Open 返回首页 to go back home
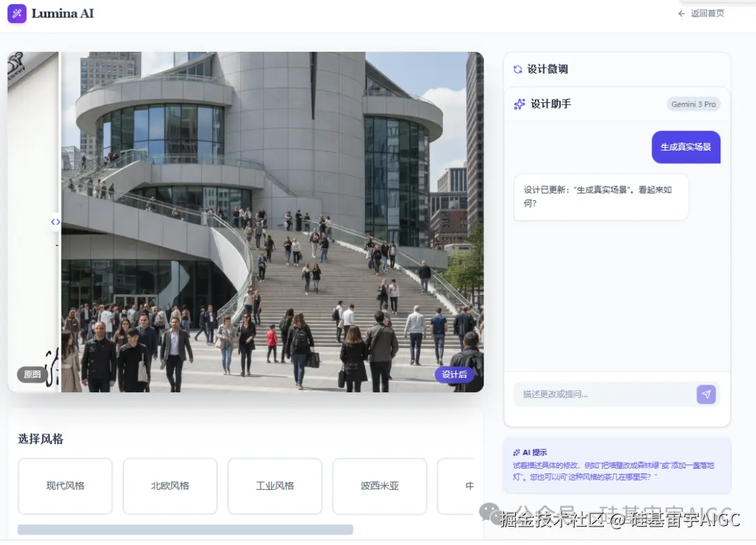Screen dimensions: 756x545 click(707, 13)
